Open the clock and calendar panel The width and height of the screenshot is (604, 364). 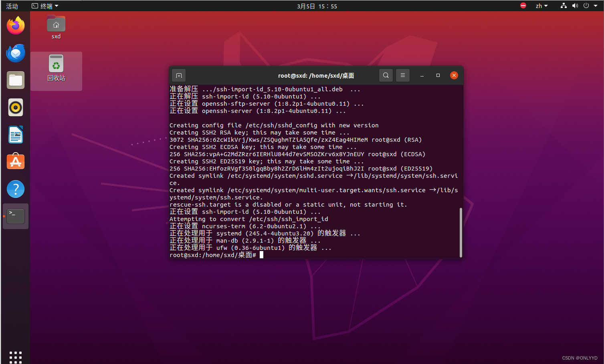click(317, 6)
